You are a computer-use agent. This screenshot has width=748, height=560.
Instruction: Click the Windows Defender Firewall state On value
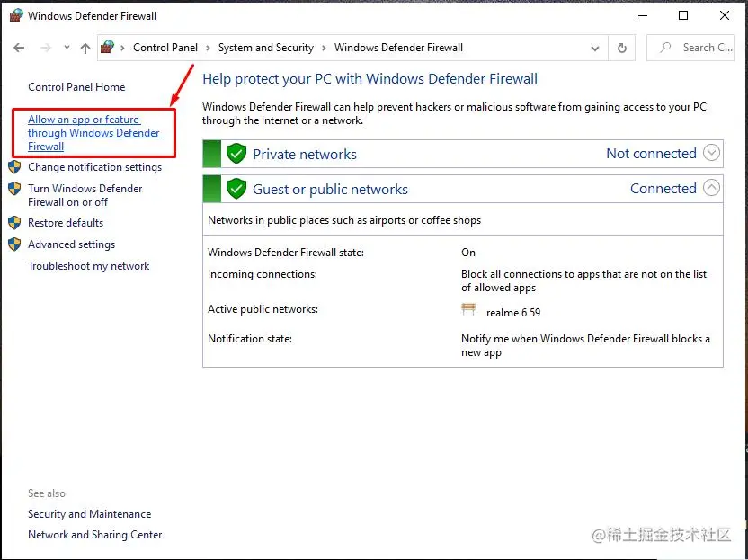point(468,253)
